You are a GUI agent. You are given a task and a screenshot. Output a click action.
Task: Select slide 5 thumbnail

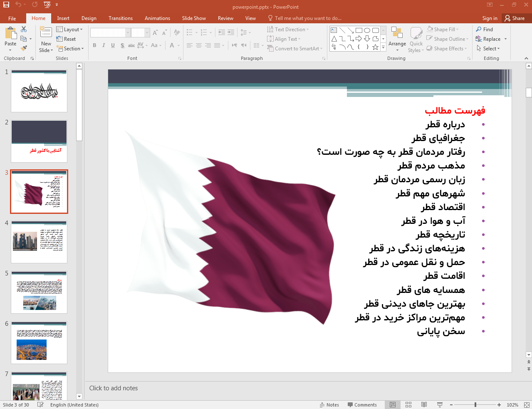(x=39, y=292)
